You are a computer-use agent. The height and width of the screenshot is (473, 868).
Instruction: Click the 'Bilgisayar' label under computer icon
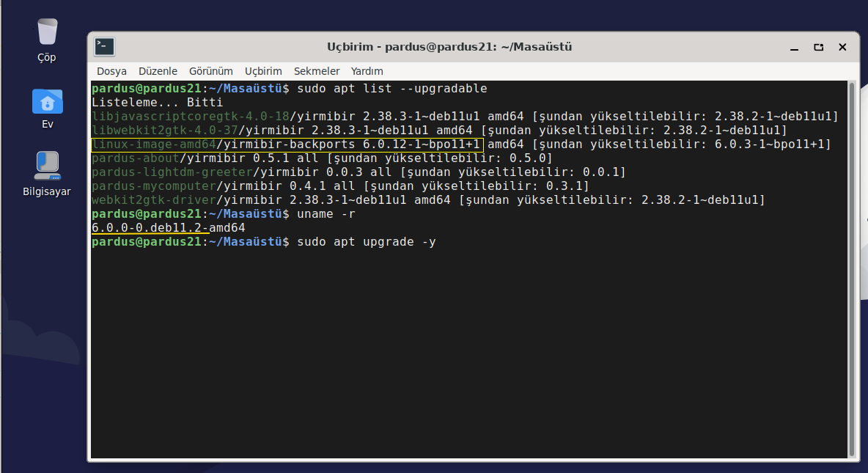point(46,191)
